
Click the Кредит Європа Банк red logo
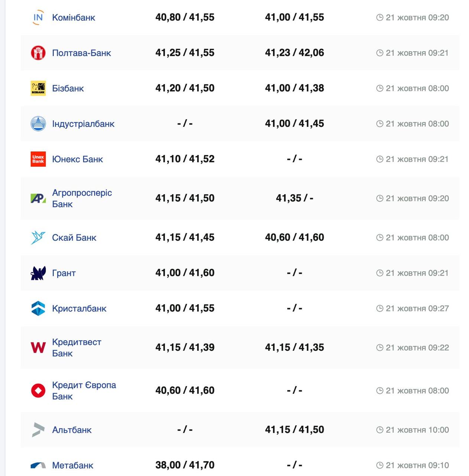pos(38,390)
